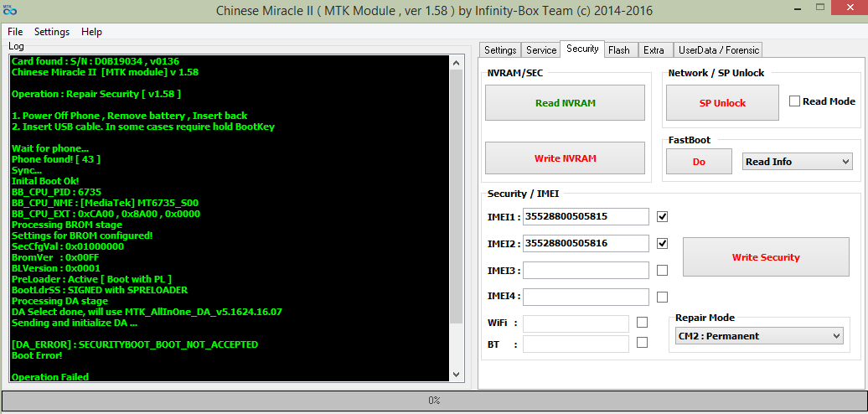Click the 'Wait for phone...' log line
The image size is (868, 414).
[x=49, y=148]
